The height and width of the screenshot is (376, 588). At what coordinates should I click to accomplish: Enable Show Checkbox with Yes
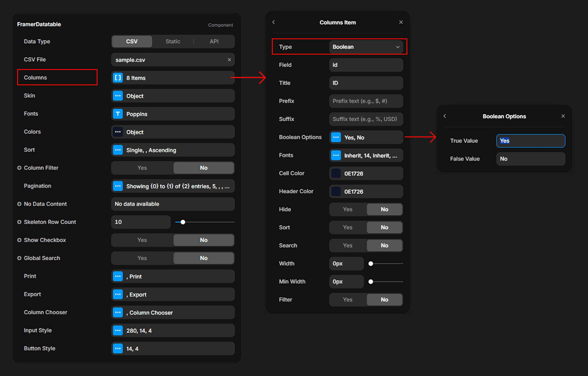click(142, 240)
